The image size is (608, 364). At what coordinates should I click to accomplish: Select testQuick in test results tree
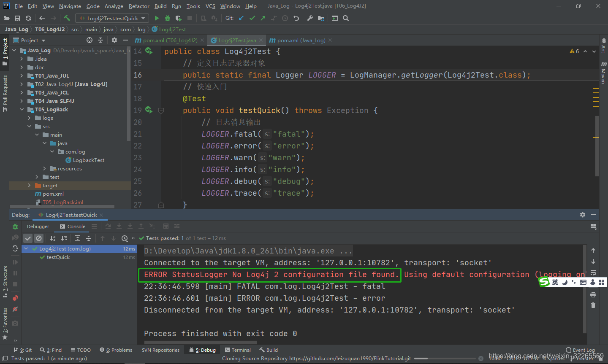tap(58, 257)
